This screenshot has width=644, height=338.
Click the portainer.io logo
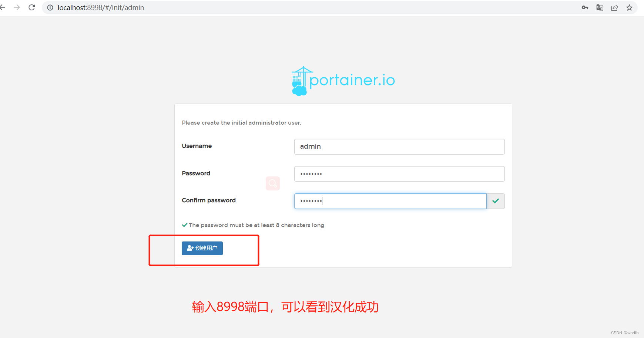click(x=343, y=81)
